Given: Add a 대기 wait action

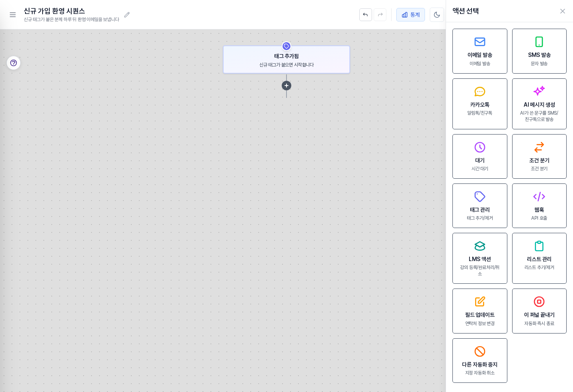Looking at the screenshot, I should pos(480,156).
